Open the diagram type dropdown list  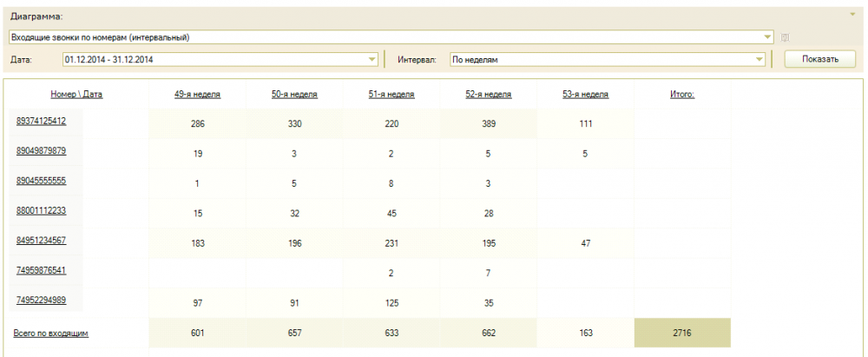(x=767, y=37)
